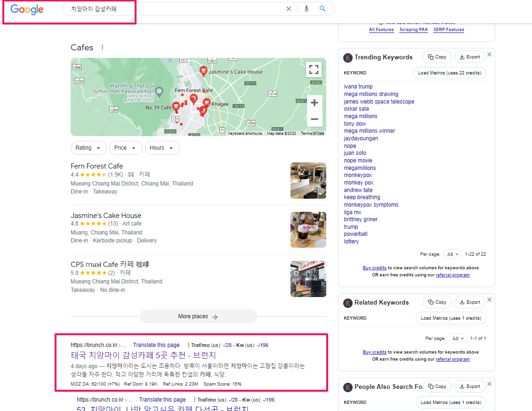This screenshot has width=532, height=411.
Task: Click the Keywords Everywhere K logo
Action: coord(348,57)
